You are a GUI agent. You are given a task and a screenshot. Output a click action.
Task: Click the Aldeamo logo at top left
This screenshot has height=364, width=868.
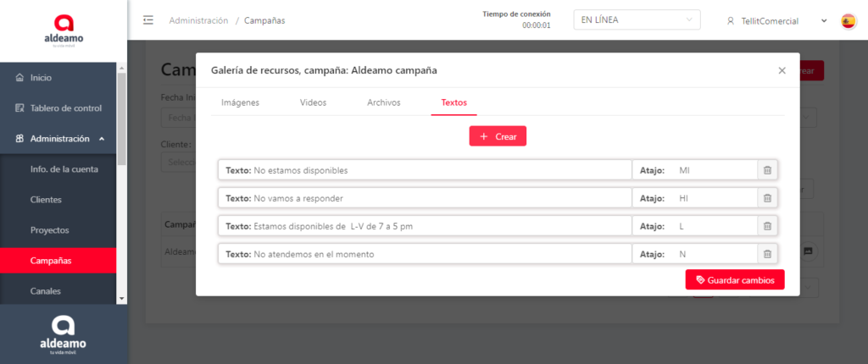pyautogui.click(x=64, y=30)
